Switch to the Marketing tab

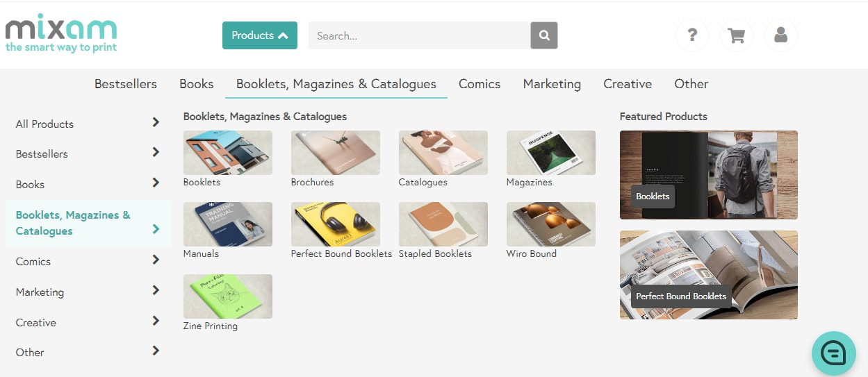552,84
